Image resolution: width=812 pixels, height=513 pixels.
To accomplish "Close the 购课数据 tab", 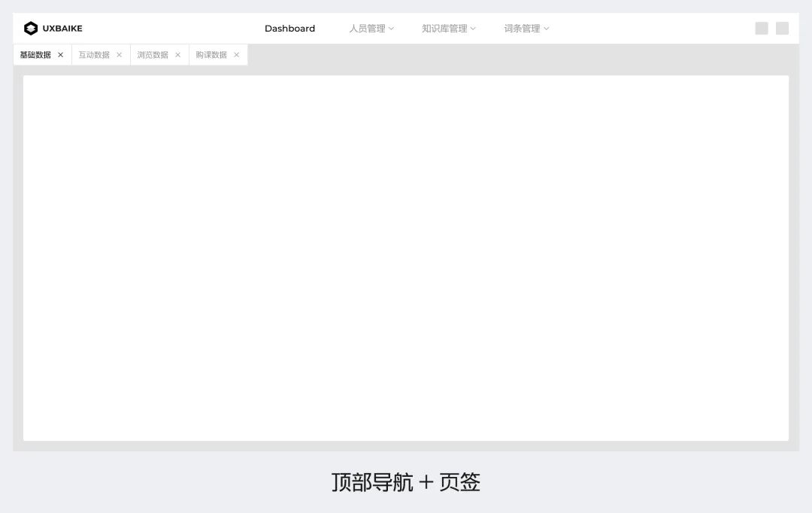I will pos(236,54).
